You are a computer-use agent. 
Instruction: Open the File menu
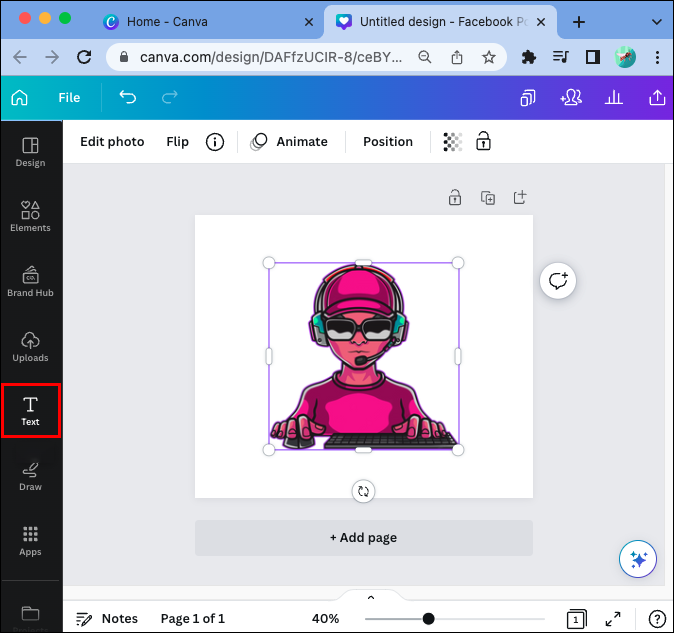69,98
